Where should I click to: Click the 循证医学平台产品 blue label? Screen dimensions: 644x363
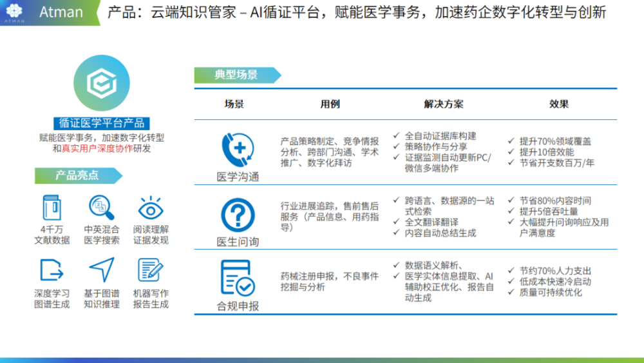click(102, 123)
